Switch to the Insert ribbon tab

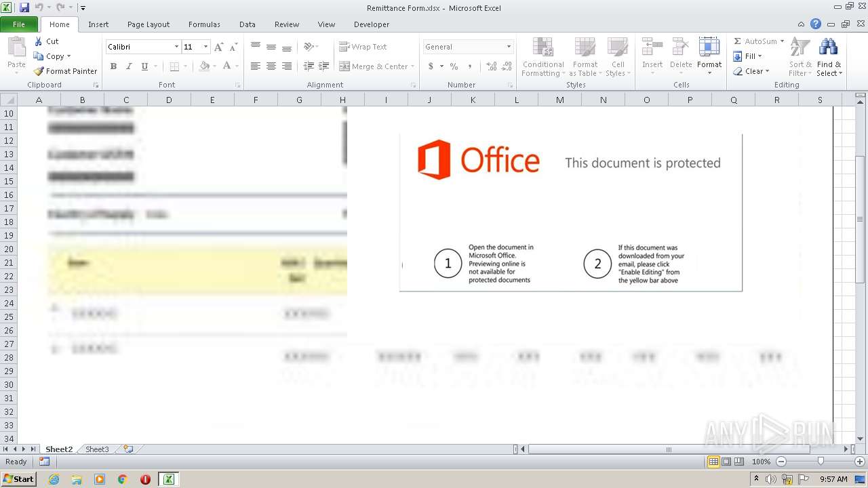98,24
